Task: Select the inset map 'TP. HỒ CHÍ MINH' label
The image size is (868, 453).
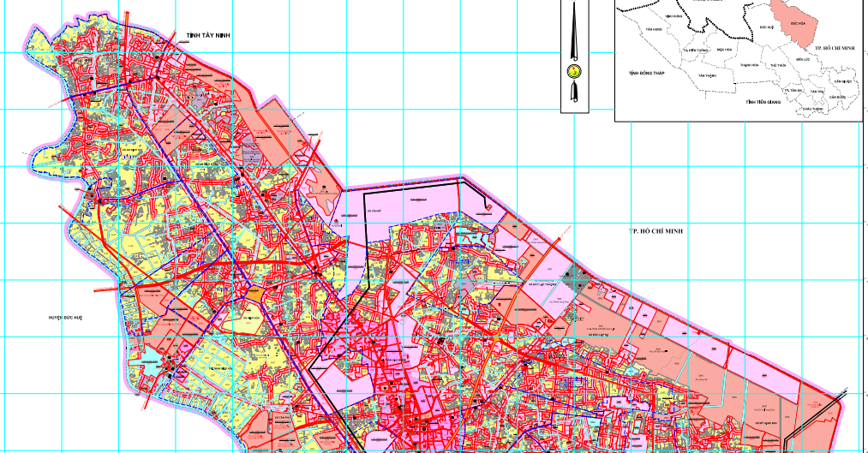Action: coord(835,48)
